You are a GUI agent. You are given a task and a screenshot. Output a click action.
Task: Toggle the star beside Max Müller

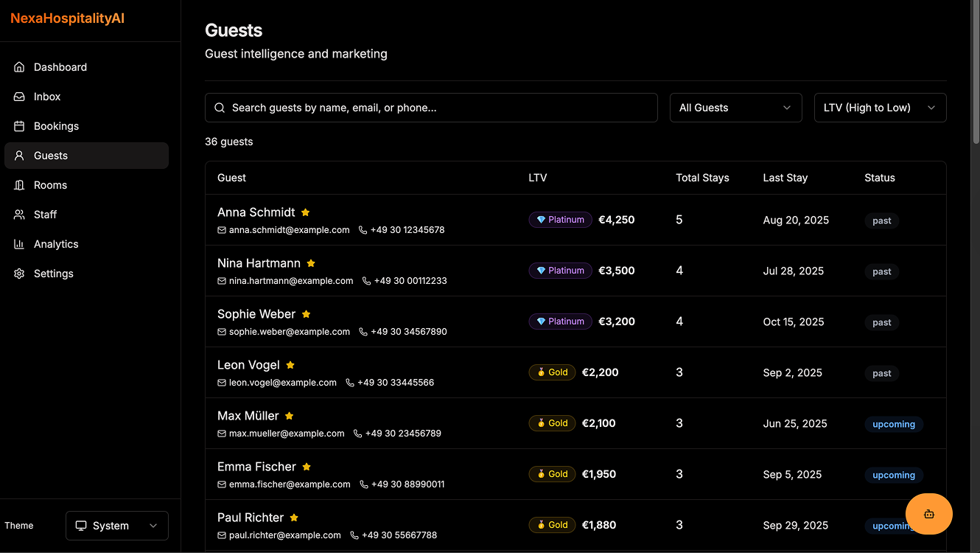[289, 415]
